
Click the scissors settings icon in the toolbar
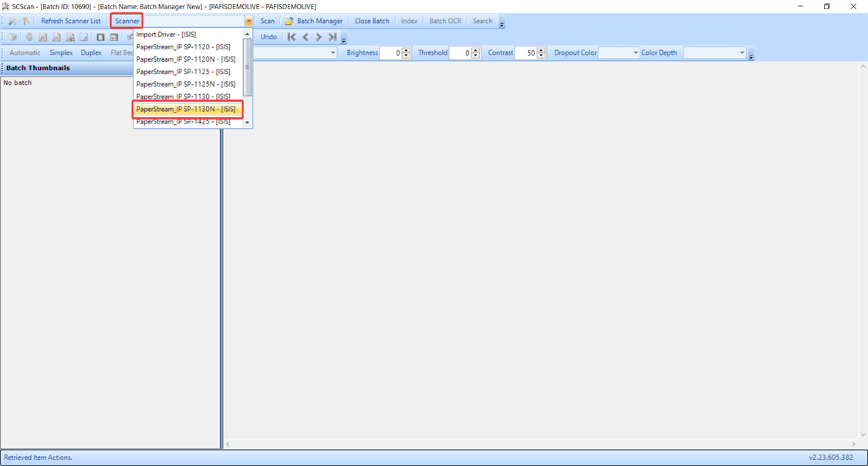point(12,22)
